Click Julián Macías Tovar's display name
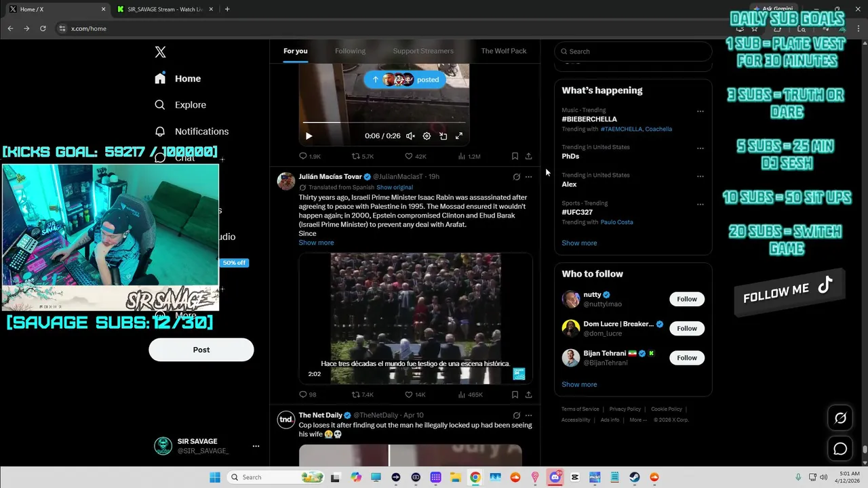The height and width of the screenshot is (488, 868). [330, 177]
